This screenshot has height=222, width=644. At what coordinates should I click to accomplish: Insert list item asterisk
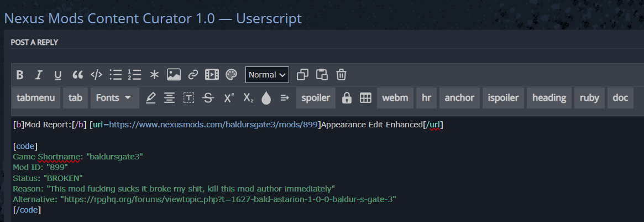(x=154, y=74)
